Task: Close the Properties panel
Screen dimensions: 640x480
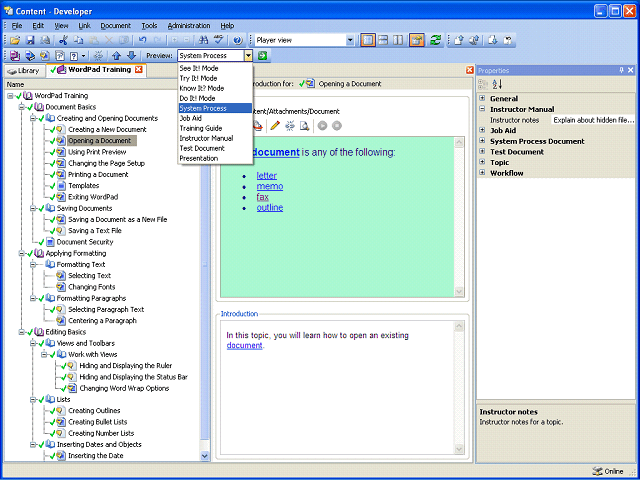Action: tap(631, 70)
